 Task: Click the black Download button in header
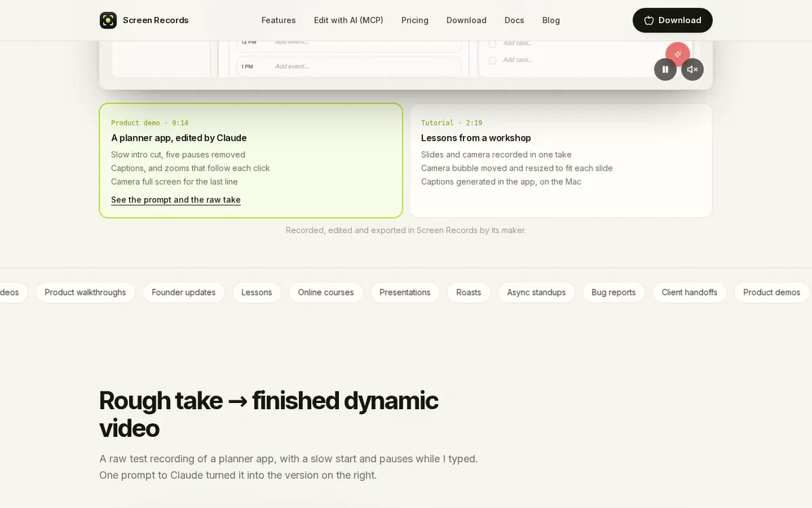tap(673, 20)
